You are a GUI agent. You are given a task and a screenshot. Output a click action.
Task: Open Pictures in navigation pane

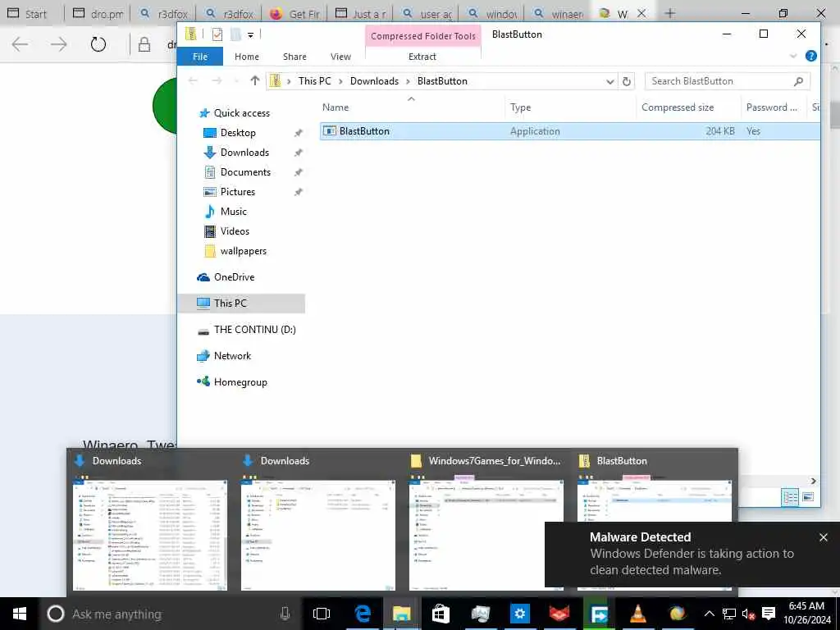tap(237, 192)
